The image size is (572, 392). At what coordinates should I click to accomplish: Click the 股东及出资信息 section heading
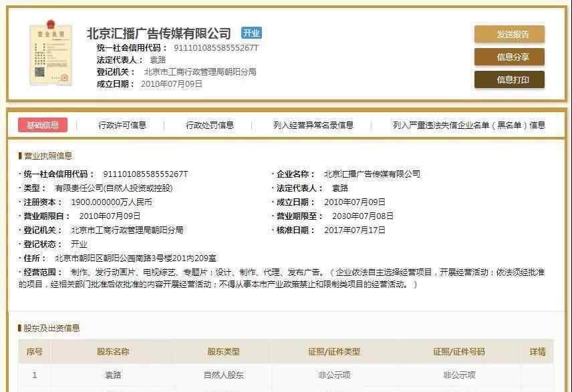point(51,328)
